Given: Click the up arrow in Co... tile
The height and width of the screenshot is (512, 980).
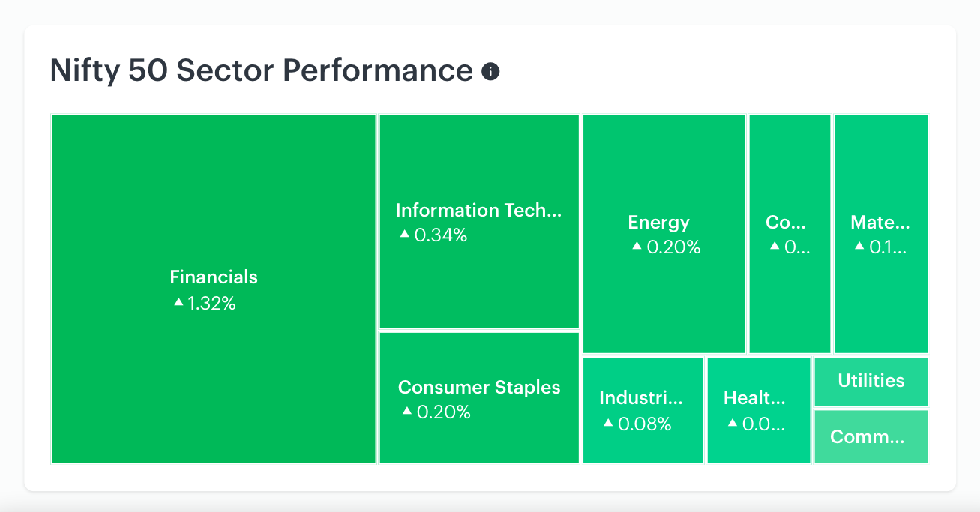Looking at the screenshot, I should pos(775,245).
